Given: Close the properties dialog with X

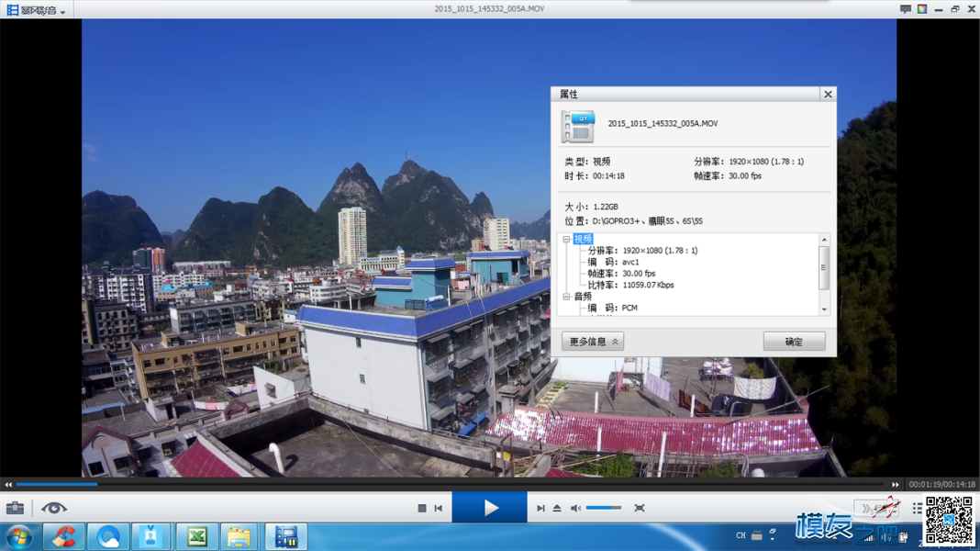Looking at the screenshot, I should 828,95.
